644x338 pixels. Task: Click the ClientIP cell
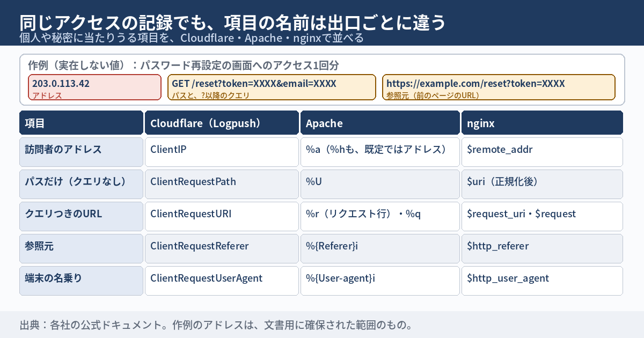click(x=222, y=152)
